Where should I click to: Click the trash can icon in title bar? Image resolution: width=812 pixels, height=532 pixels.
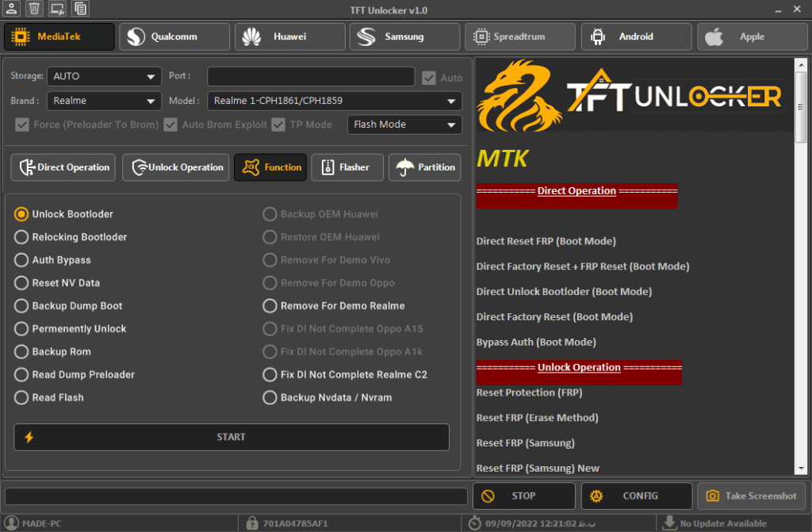[x=34, y=9]
